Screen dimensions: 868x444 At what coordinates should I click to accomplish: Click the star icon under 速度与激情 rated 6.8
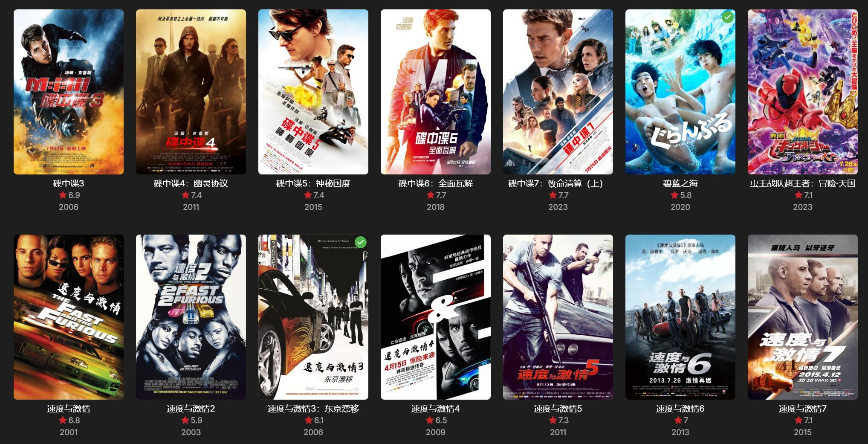point(63,420)
